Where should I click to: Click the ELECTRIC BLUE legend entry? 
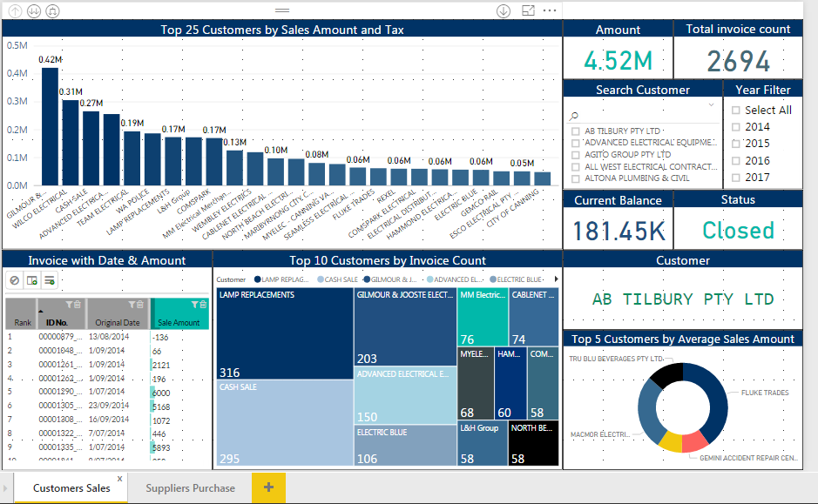[x=516, y=279]
